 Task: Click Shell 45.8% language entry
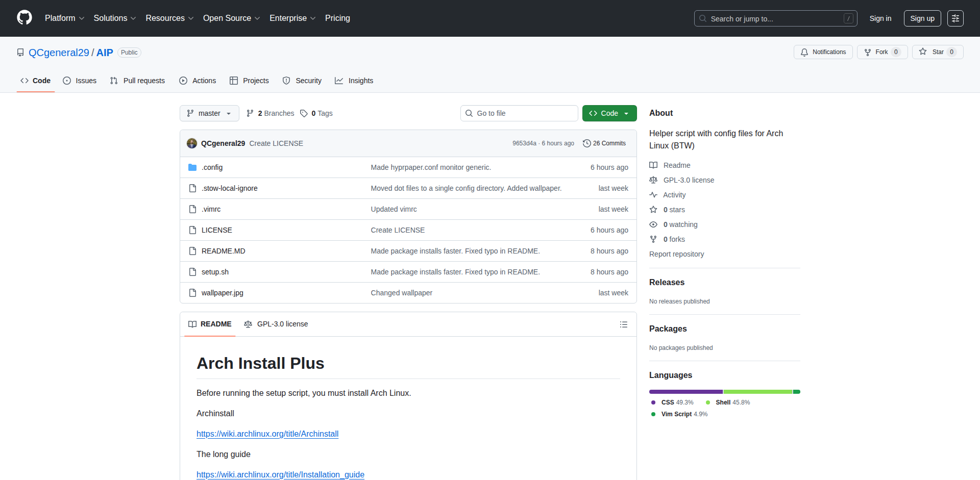(728, 402)
